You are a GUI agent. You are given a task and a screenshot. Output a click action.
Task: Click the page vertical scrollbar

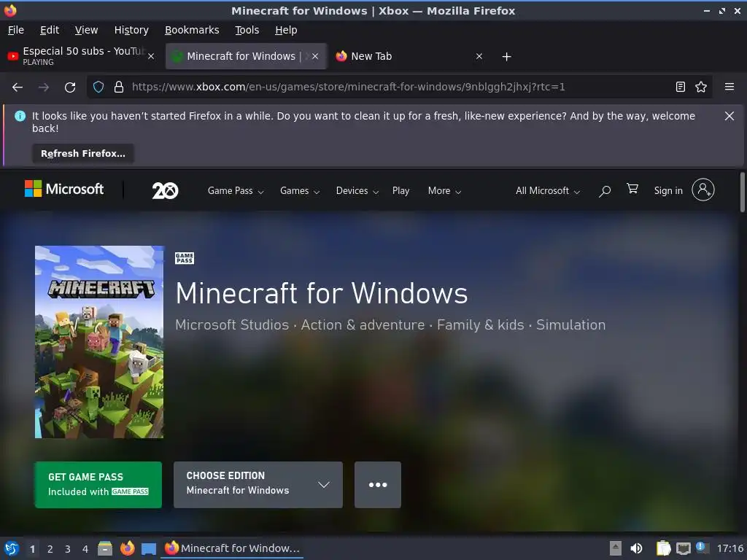pyautogui.click(x=742, y=192)
